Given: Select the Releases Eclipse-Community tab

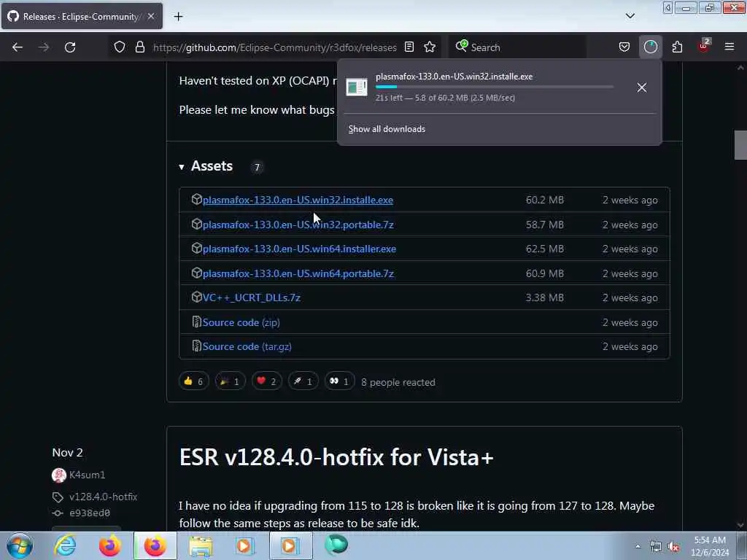Looking at the screenshot, I should [x=82, y=16].
